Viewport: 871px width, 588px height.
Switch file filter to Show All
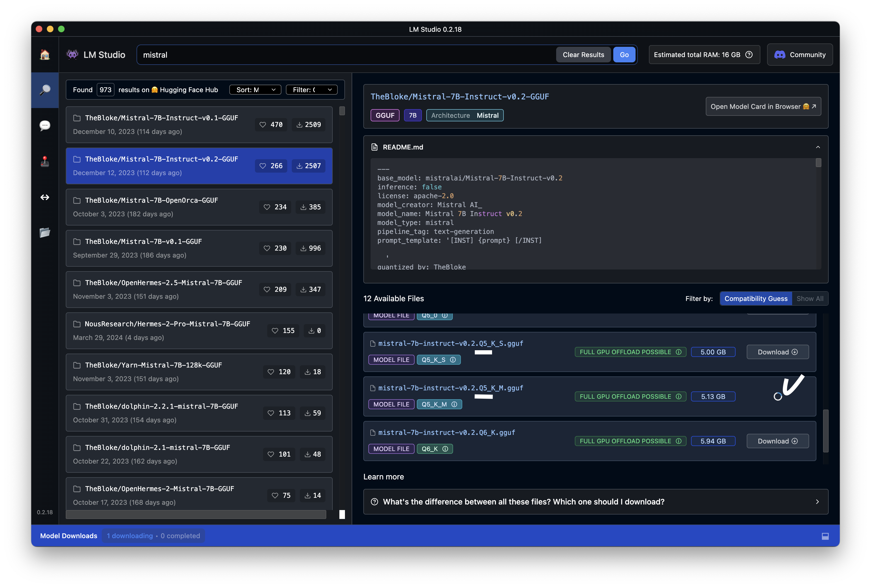[x=809, y=298]
